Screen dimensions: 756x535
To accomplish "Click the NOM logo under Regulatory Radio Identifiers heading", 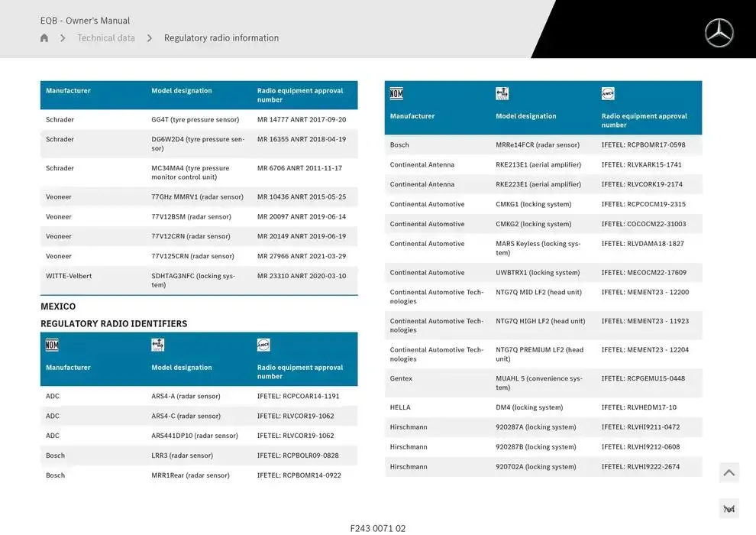I will point(52,345).
